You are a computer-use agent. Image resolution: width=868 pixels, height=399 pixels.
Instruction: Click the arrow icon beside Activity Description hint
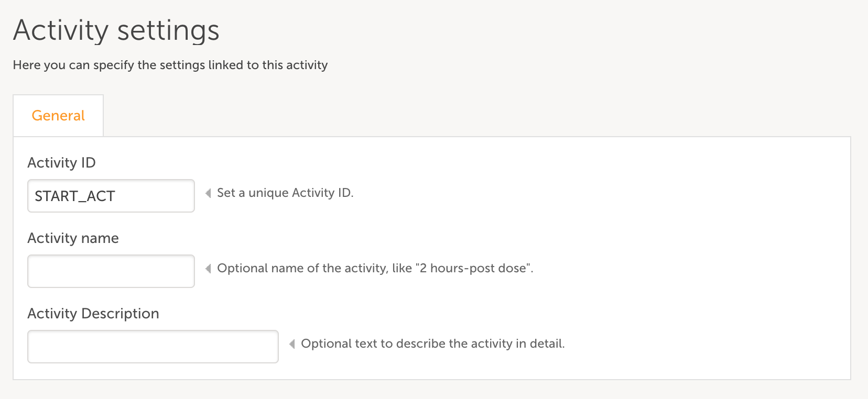pyautogui.click(x=292, y=344)
